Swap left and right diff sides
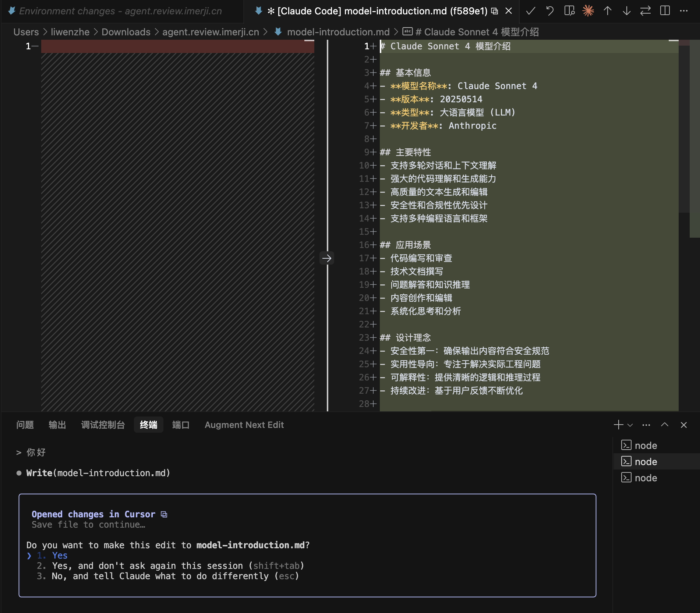 [x=646, y=11]
